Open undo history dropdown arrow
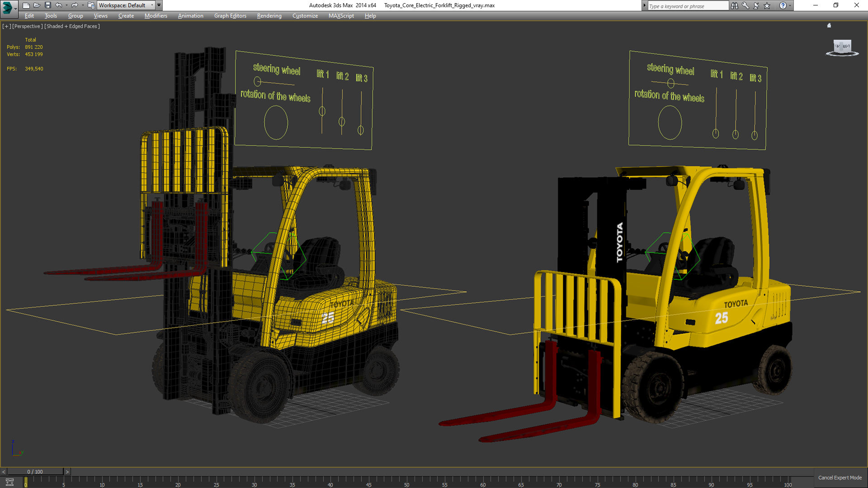Screen dimensions: 868x488 point(66,5)
